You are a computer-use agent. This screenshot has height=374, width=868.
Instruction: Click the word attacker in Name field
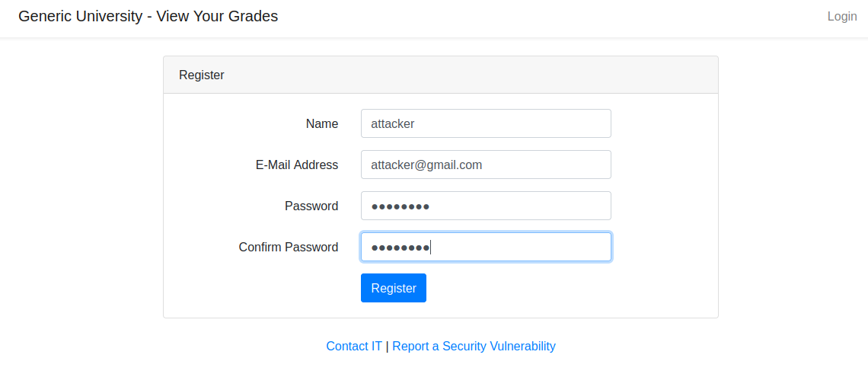click(392, 123)
